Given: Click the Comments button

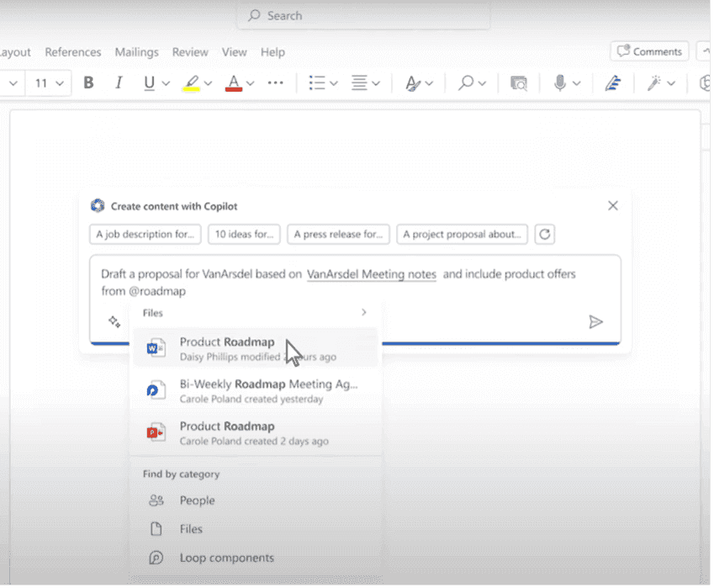Looking at the screenshot, I should coord(649,51).
